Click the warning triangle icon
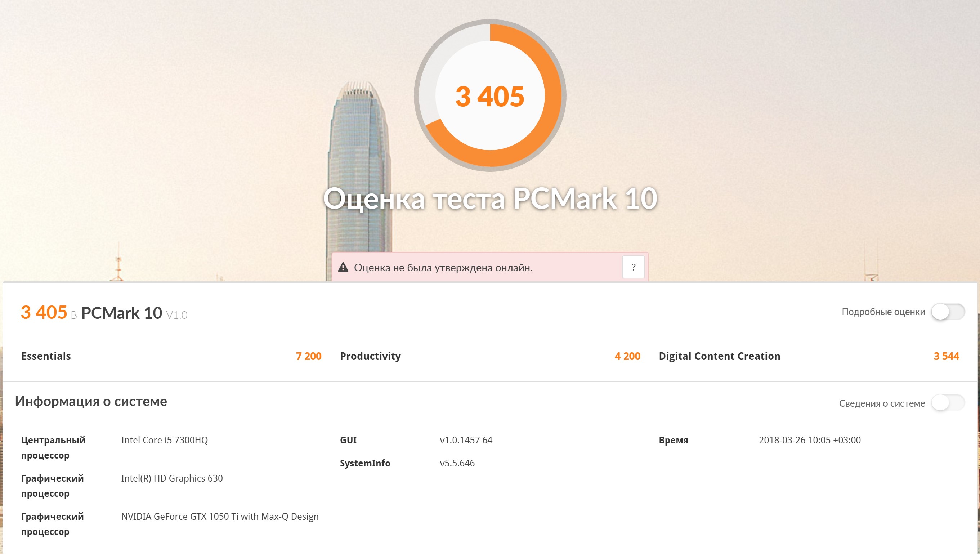980x554 pixels. pyautogui.click(x=343, y=267)
